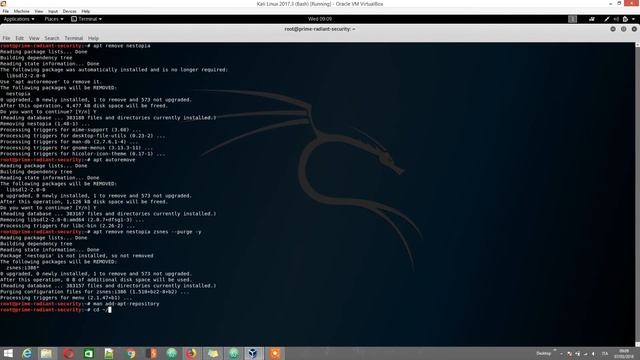
Task: Open the Kali power/battery icon
Action: (x=625, y=19)
